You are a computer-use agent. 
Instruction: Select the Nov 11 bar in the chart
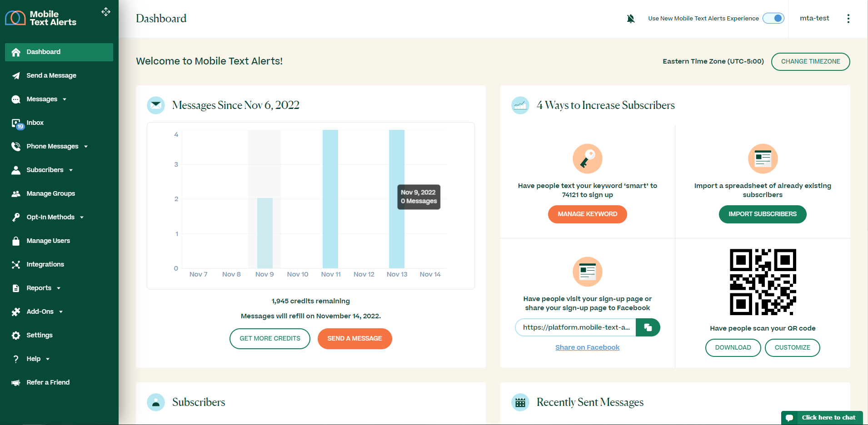[330, 200]
